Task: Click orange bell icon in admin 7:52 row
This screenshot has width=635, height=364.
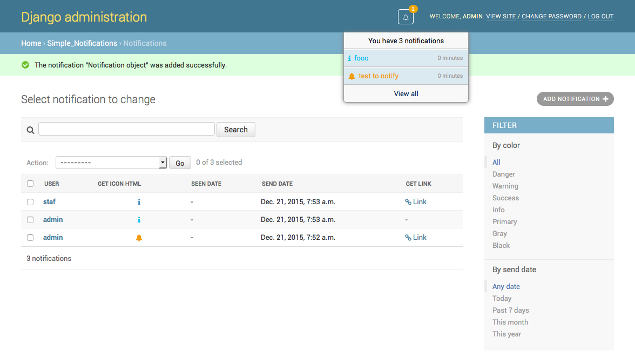Action: (139, 238)
